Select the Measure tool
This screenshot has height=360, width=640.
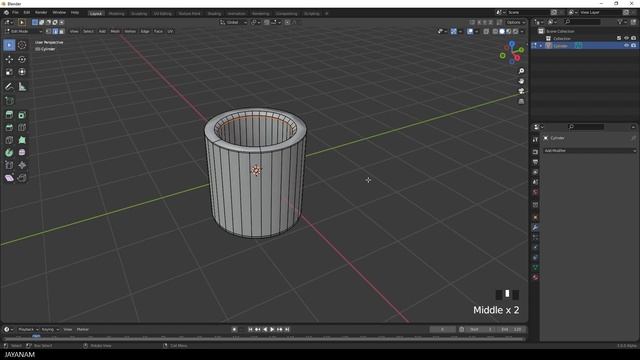coord(22,87)
